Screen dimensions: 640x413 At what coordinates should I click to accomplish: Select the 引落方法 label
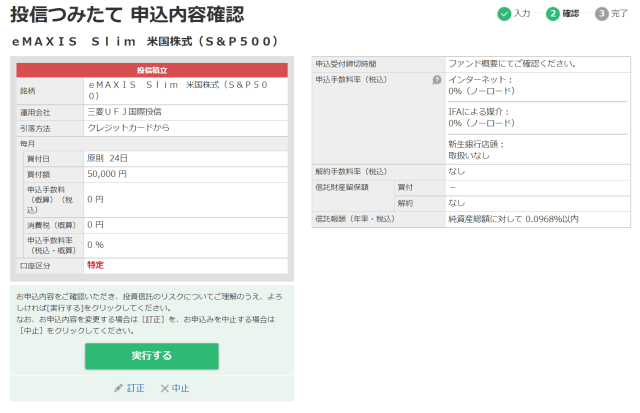(x=35, y=129)
